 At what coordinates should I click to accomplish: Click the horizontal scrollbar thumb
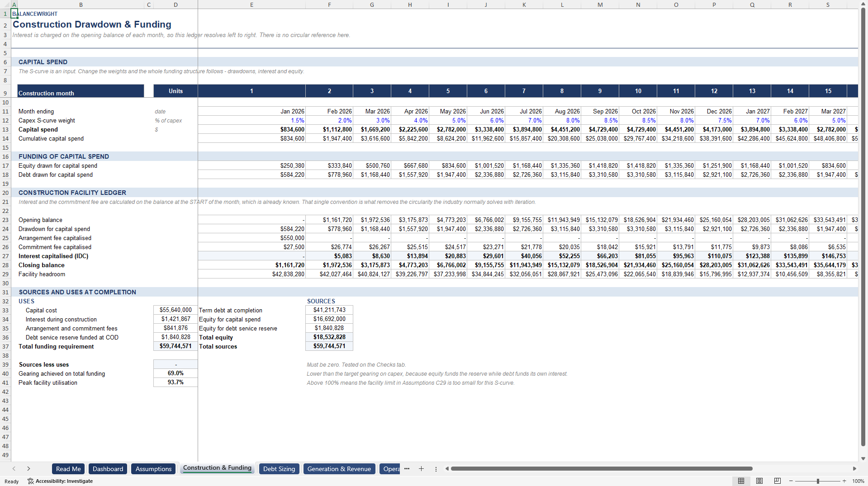point(602,469)
